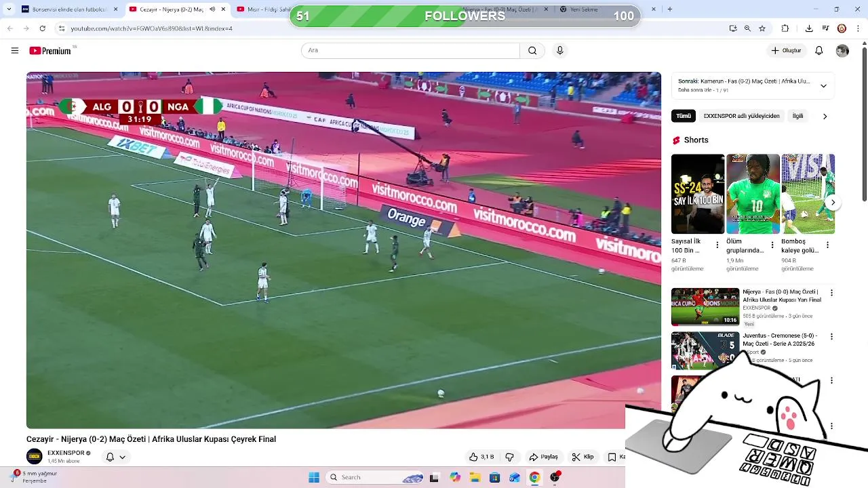Open 'Nijerya - Fas (0-0)' video thumbnail

point(705,307)
